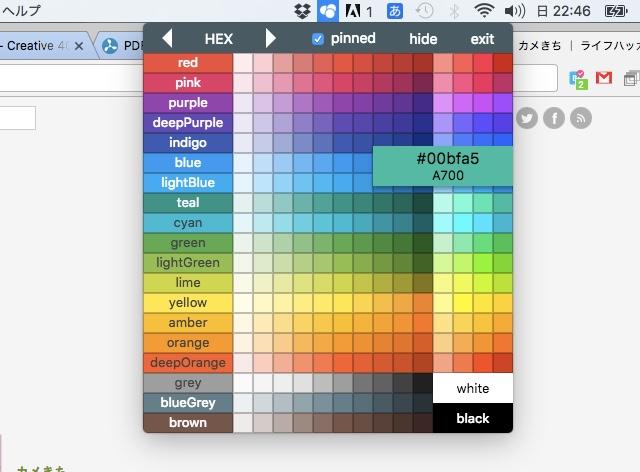Open the Adobe menu bar icon

pos(353,11)
